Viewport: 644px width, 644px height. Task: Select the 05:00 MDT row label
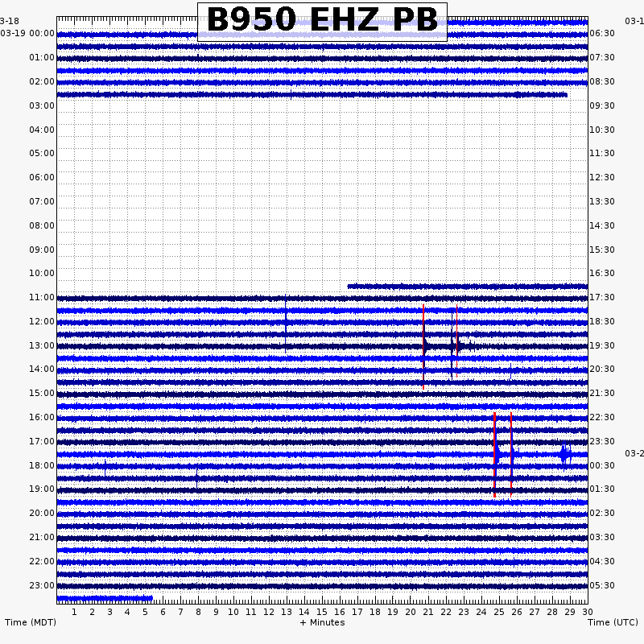[x=42, y=153]
